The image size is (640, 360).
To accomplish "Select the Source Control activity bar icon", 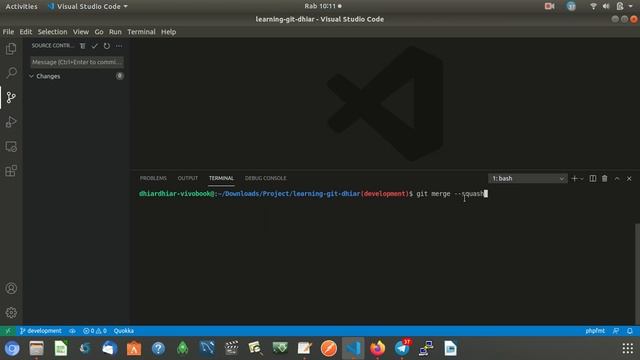I will [x=11, y=97].
